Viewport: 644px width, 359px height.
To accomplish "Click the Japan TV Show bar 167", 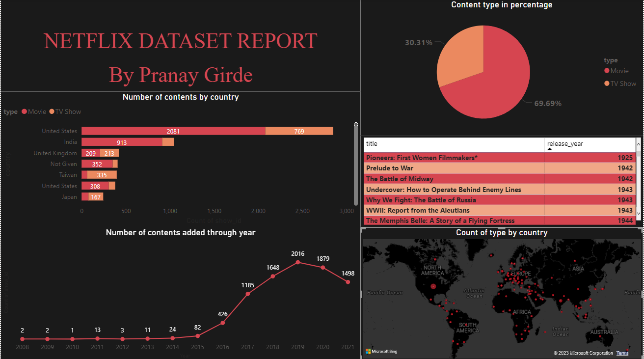I will pos(96,196).
